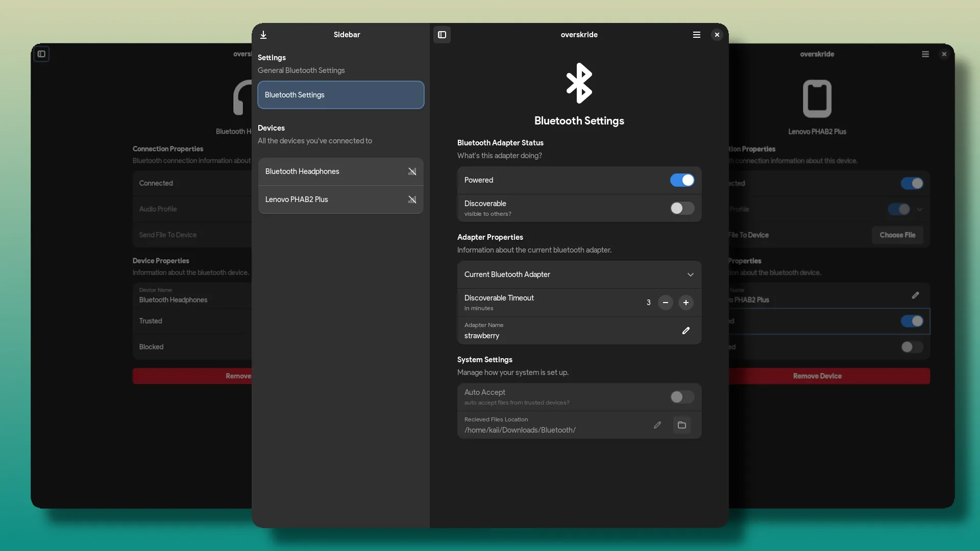Click Choose File in the background window
Viewport: 980px width, 551px height.
coord(897,235)
